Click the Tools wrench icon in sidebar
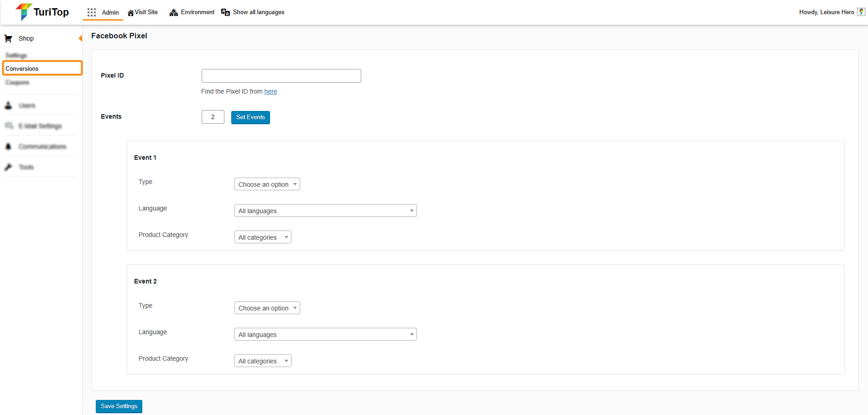This screenshot has width=868, height=415. [8, 167]
